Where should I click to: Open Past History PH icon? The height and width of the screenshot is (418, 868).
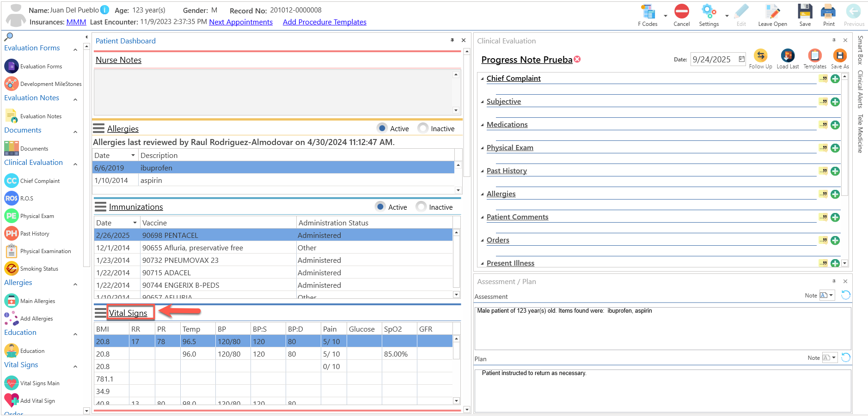12,233
